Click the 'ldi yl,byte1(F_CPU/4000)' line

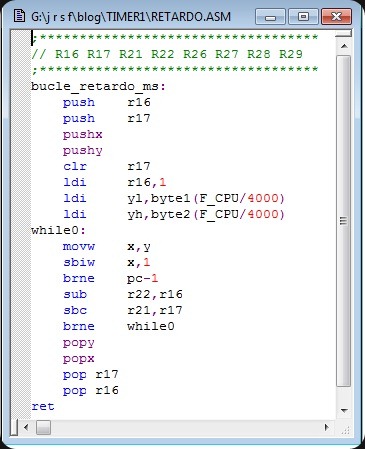tap(174, 198)
